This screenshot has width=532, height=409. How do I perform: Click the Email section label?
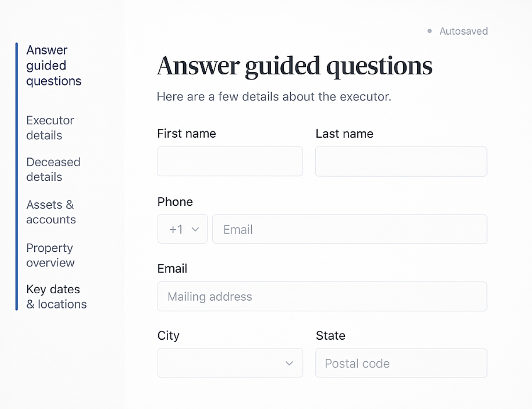(172, 269)
